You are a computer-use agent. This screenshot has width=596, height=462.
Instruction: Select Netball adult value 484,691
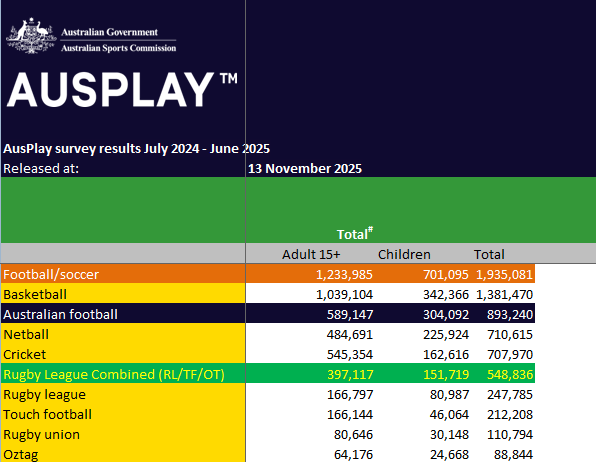(350, 335)
